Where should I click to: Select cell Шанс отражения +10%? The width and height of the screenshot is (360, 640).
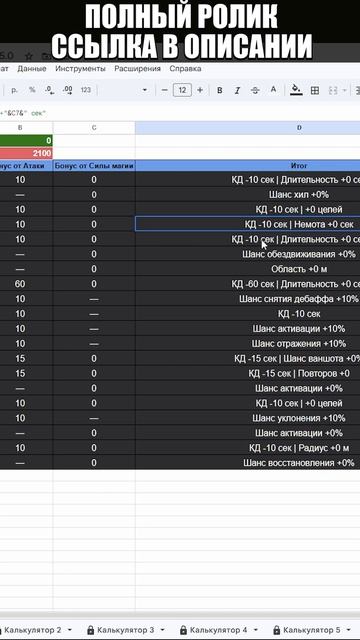248,344
